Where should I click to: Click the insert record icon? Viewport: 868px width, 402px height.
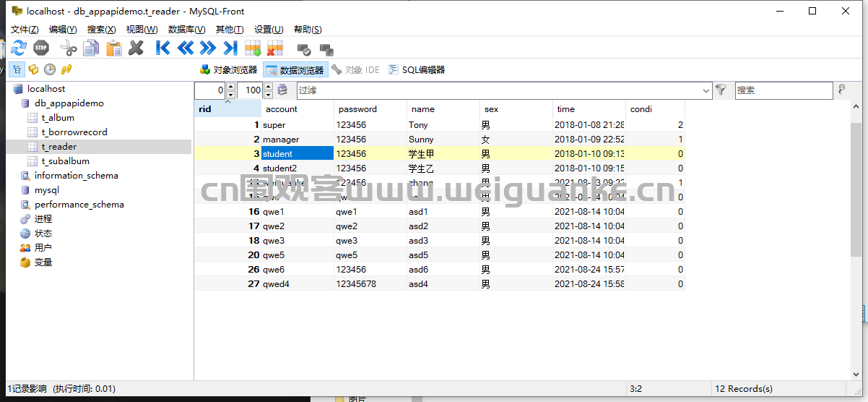coord(253,48)
